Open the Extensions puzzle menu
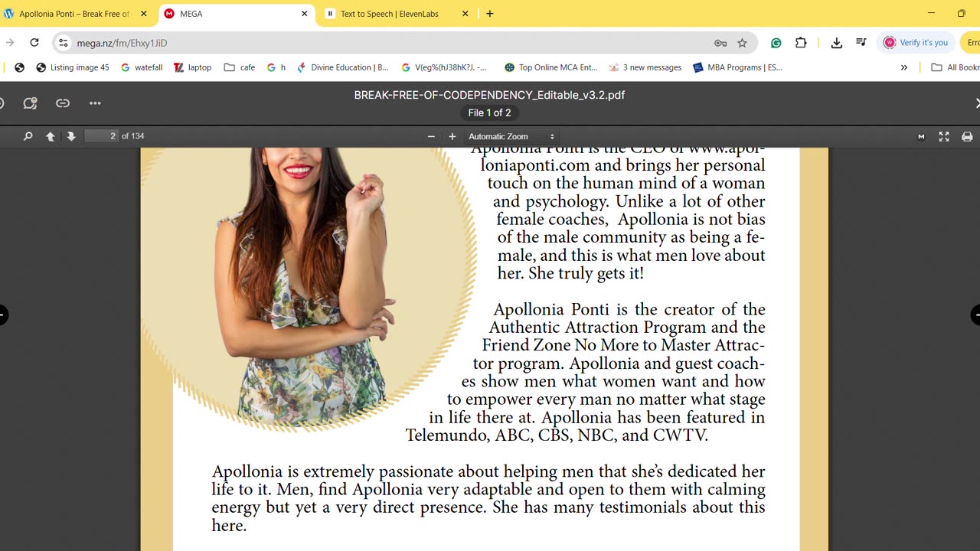Screen dimensions: 980x551 tap(801, 43)
